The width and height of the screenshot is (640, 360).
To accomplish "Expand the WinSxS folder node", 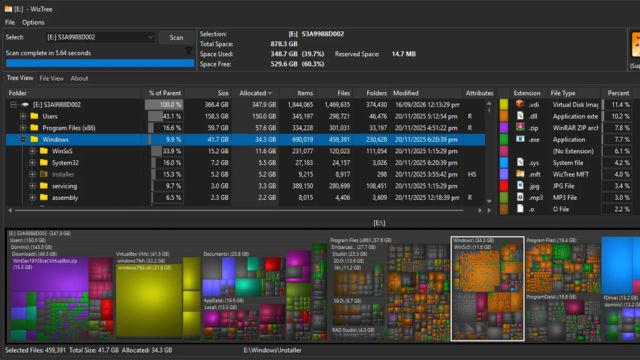I will coord(33,151).
